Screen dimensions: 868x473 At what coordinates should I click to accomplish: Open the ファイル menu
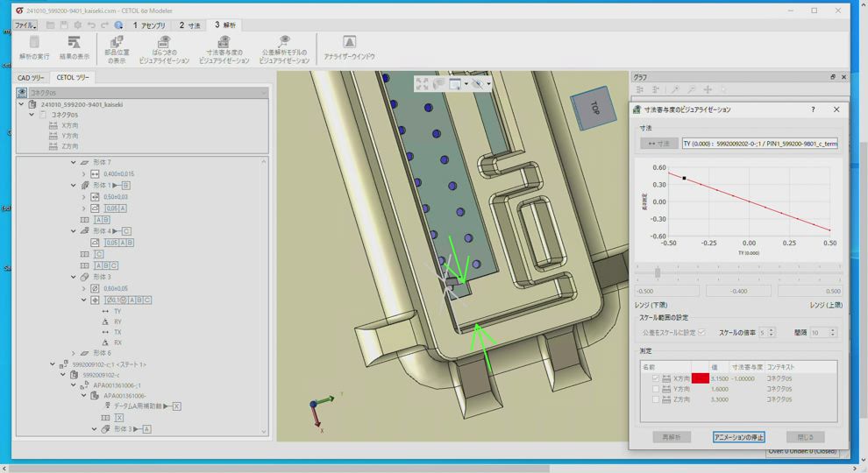[x=25, y=25]
